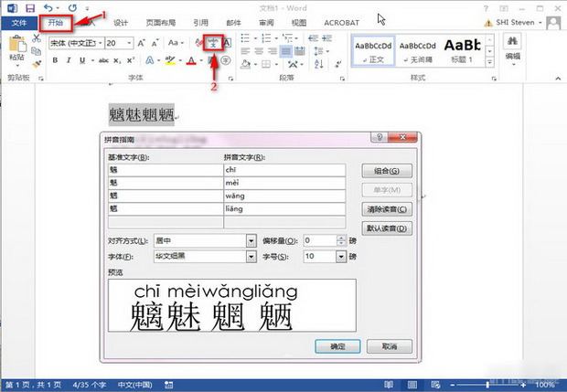Image resolution: width=567 pixels, height=392 pixels.
Task: Open the Phonetic Guide (拼音指南) ribbon icon
Action: tap(213, 43)
